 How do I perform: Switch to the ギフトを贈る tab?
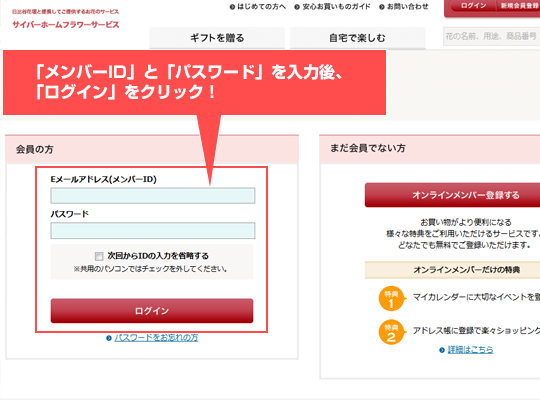point(217,38)
